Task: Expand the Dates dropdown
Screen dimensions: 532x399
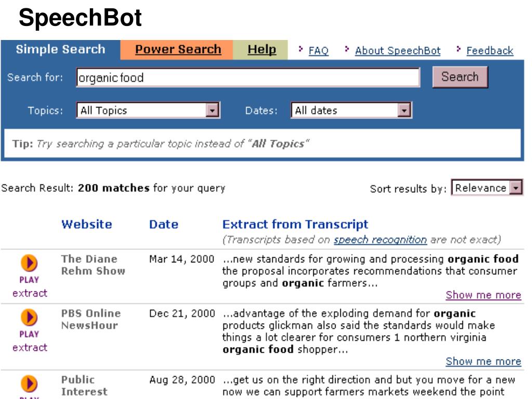Action: (404, 110)
